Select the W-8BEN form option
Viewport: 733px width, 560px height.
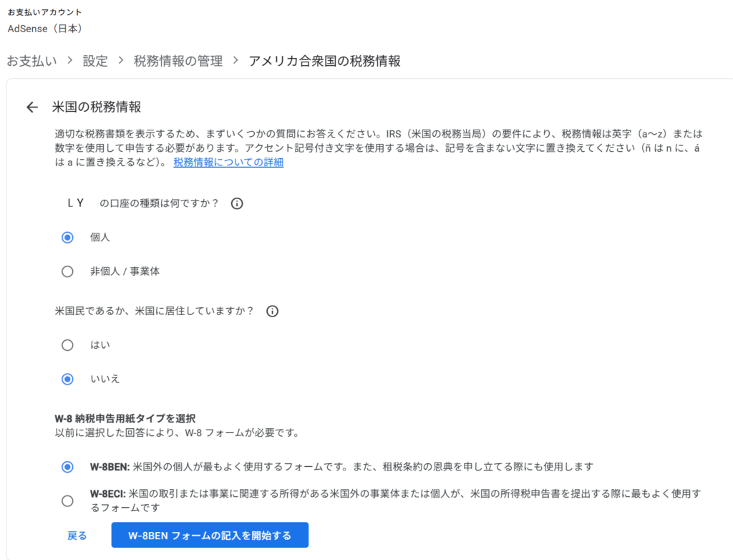tap(67, 466)
